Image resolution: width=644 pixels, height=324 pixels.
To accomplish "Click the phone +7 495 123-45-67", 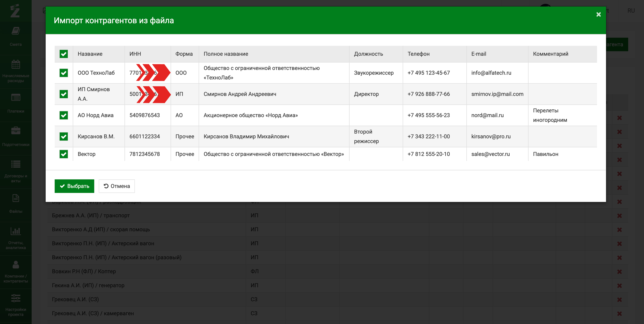I will [428, 73].
